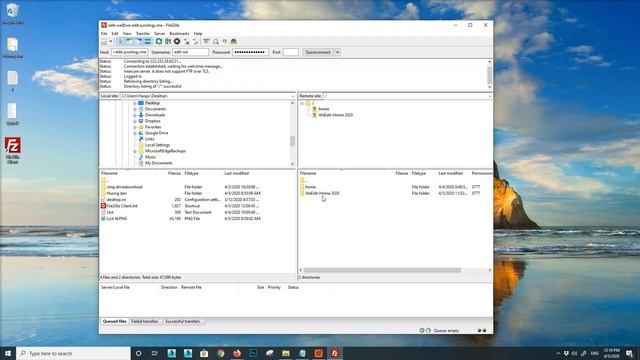Select WeEdit-Home 2020 in remote file list

(322, 193)
